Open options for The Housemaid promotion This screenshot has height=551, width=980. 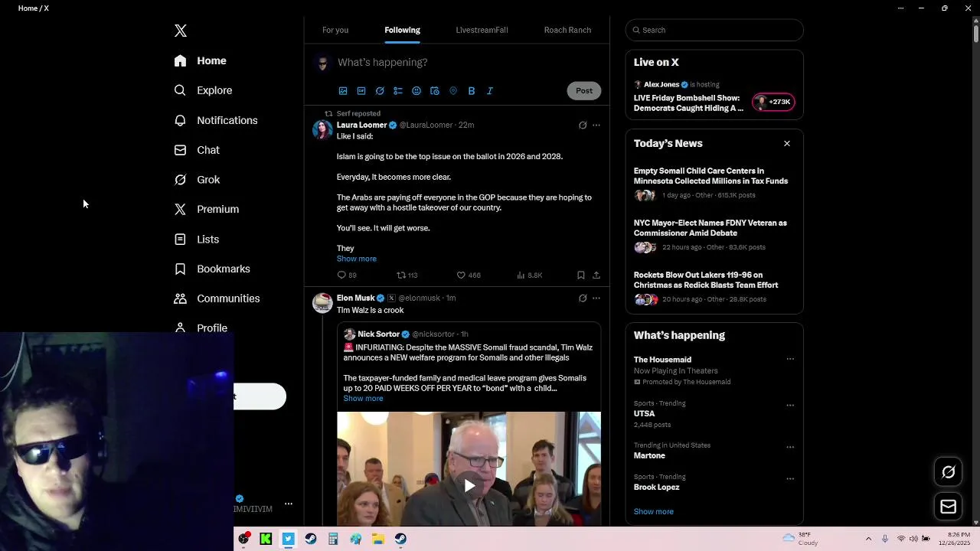790,359
